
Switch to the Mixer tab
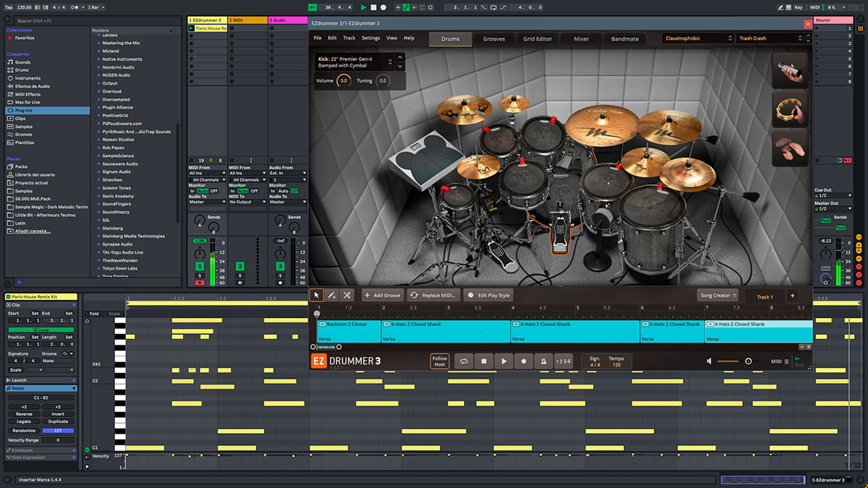(x=582, y=39)
